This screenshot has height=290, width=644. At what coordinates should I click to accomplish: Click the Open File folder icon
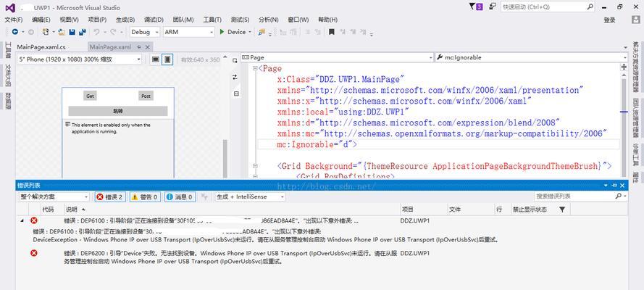pos(62,32)
